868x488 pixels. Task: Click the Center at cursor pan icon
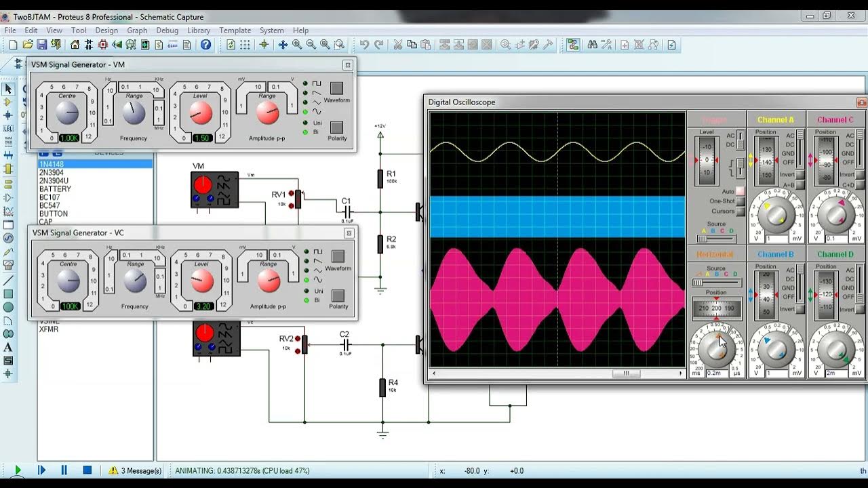coord(283,45)
